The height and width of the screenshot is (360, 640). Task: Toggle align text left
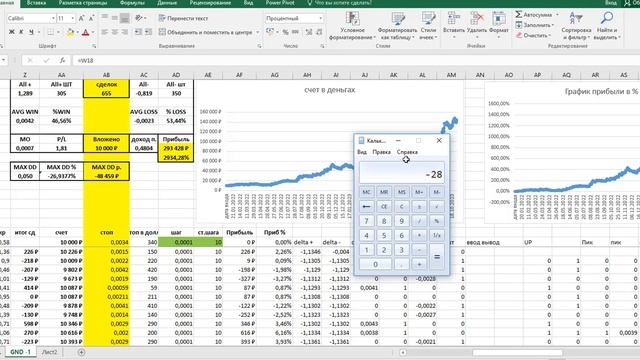[105, 32]
